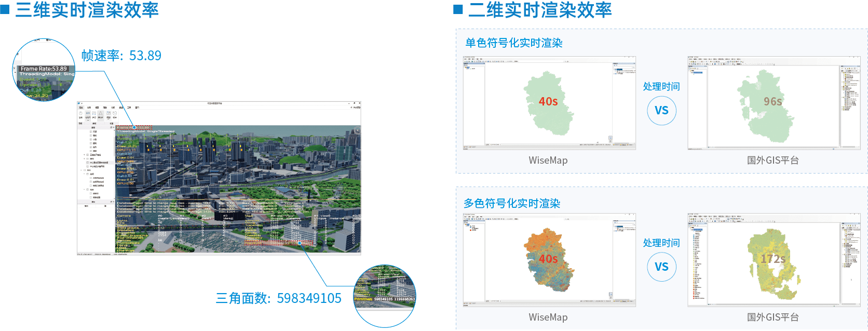Select the triangle analysis tool in the ribbon
The height and width of the screenshot is (331, 868).
click(101, 113)
